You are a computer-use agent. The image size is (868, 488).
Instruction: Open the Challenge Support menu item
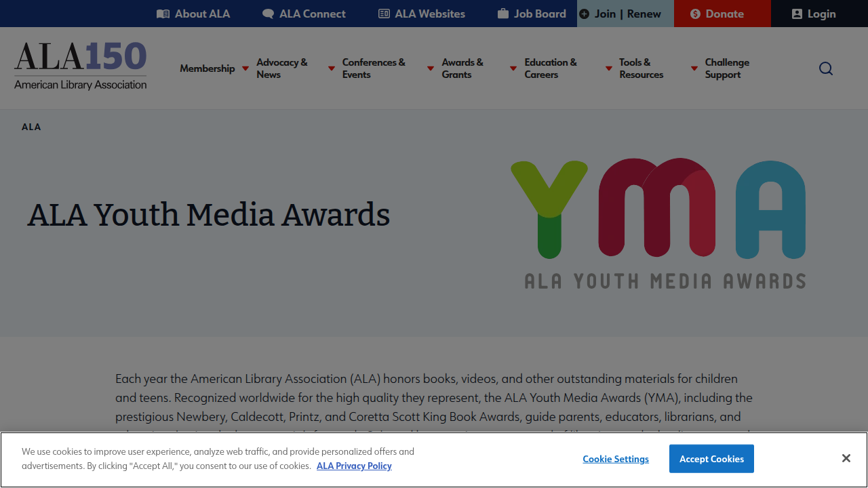point(727,68)
